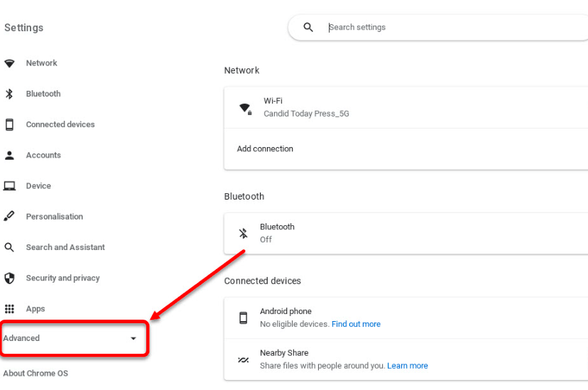Open About Chrome OS page

pyautogui.click(x=36, y=374)
